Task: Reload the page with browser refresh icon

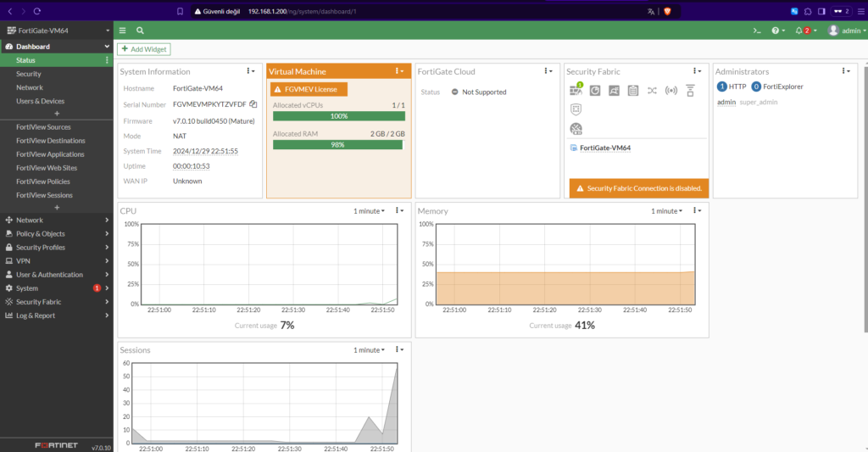Action: coord(37,11)
